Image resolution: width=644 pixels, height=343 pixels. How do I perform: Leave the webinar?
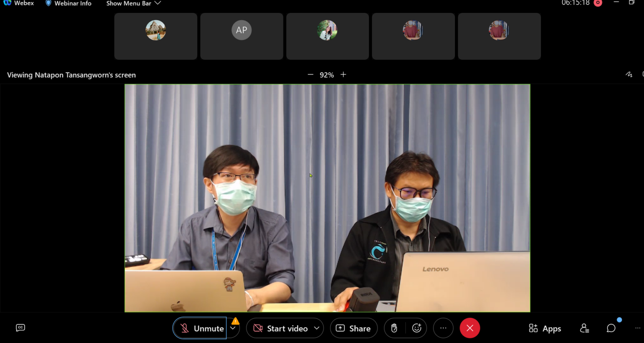tap(470, 328)
